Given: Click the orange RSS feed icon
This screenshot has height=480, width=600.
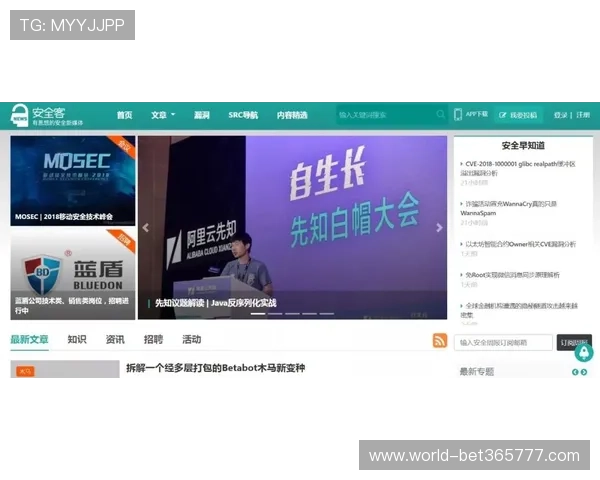Looking at the screenshot, I should tap(440, 340).
